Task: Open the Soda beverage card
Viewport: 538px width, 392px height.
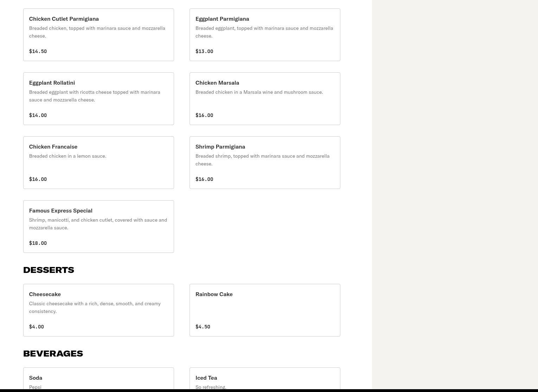Action: [x=98, y=378]
